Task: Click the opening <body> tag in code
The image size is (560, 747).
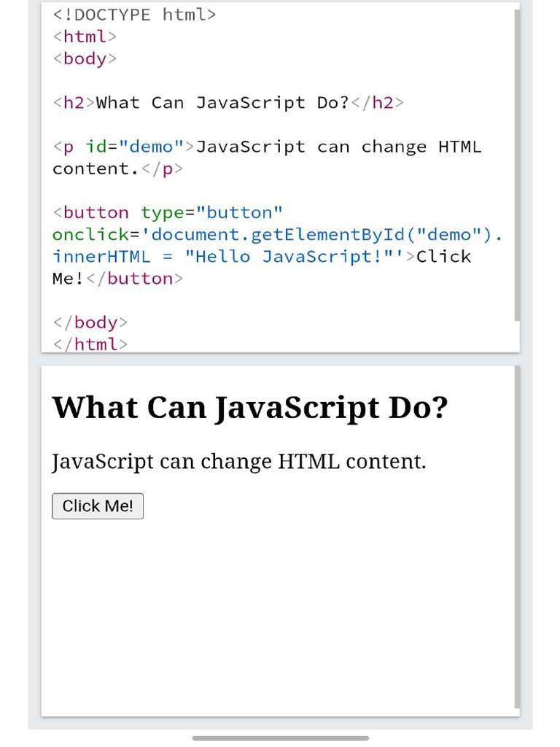Action: 85,58
